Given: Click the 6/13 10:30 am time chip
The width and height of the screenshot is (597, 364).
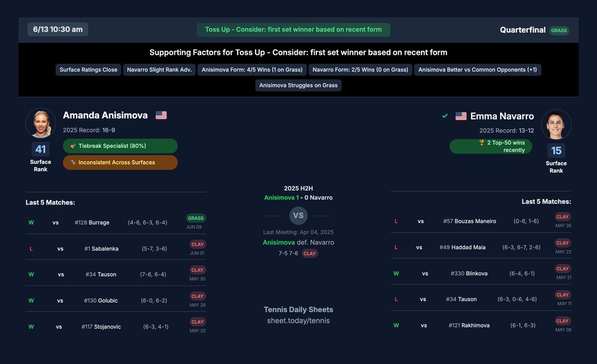Looking at the screenshot, I should [x=58, y=29].
